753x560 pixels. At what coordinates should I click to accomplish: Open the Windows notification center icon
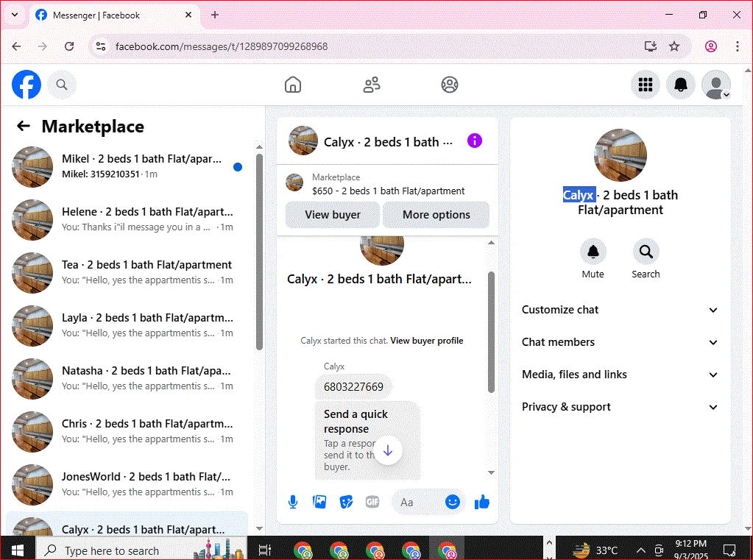coord(729,550)
